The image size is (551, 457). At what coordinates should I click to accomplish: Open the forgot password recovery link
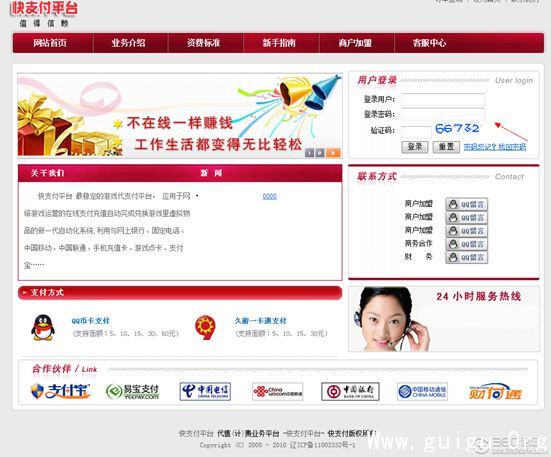[x=495, y=147]
